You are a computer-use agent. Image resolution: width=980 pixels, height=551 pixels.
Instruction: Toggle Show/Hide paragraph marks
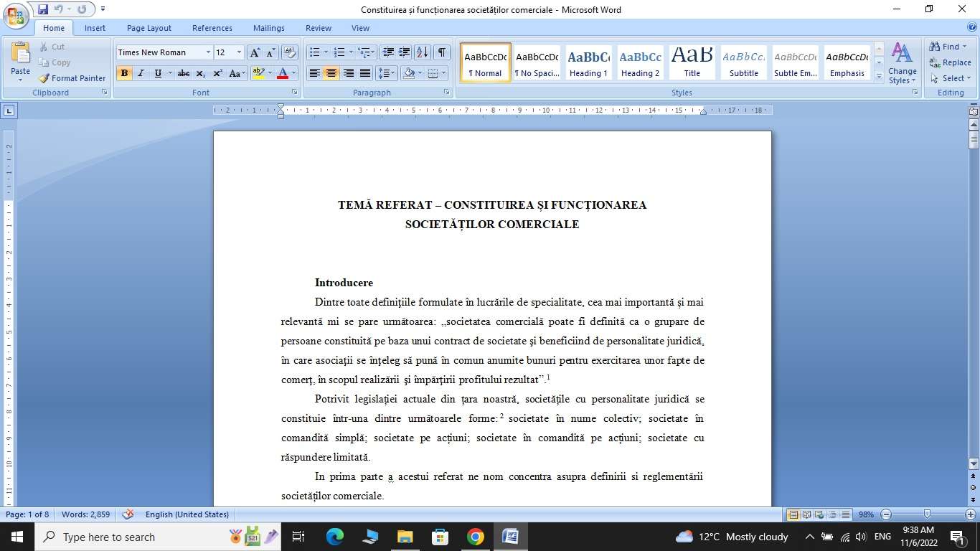[x=442, y=52]
